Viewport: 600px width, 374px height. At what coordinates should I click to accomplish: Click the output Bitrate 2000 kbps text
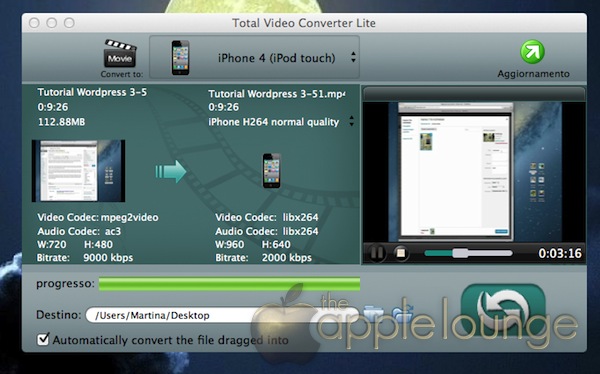[263, 258]
